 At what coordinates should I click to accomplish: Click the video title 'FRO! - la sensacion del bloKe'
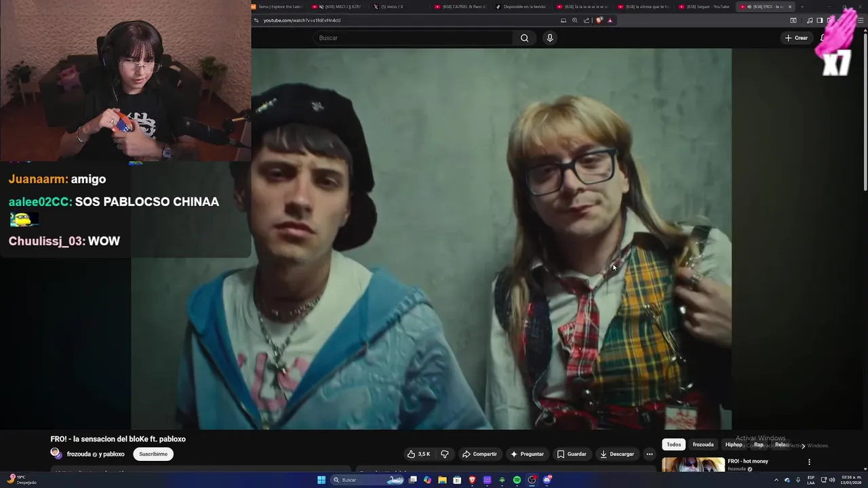[x=118, y=439]
